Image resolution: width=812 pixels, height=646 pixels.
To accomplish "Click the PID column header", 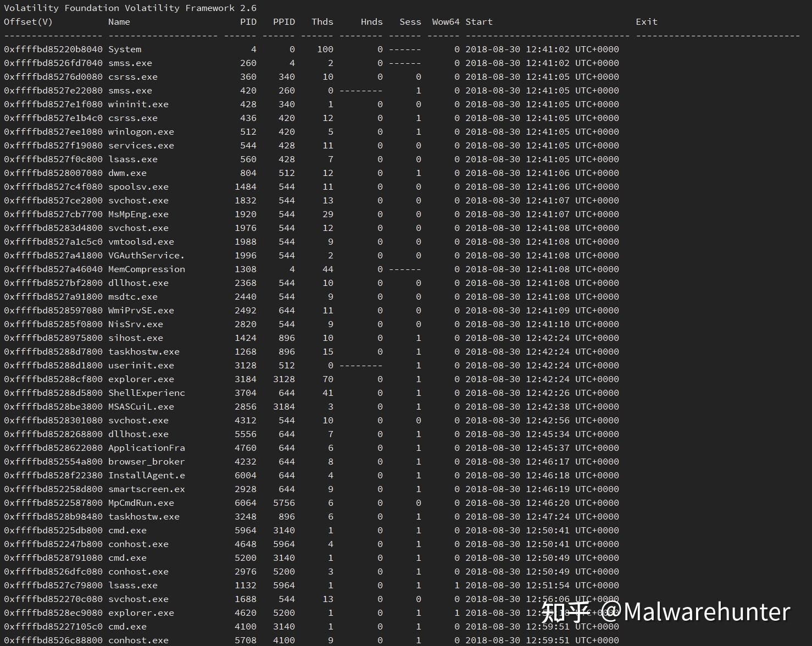I will click(248, 22).
